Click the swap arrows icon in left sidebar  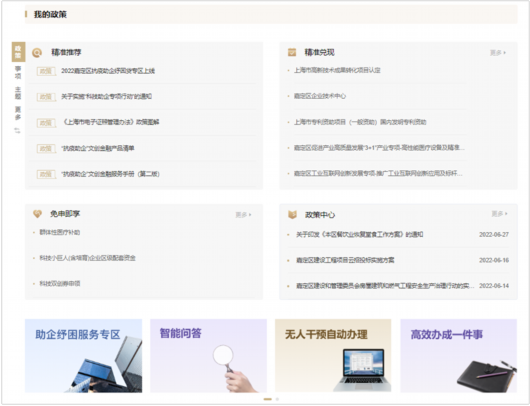[17, 130]
